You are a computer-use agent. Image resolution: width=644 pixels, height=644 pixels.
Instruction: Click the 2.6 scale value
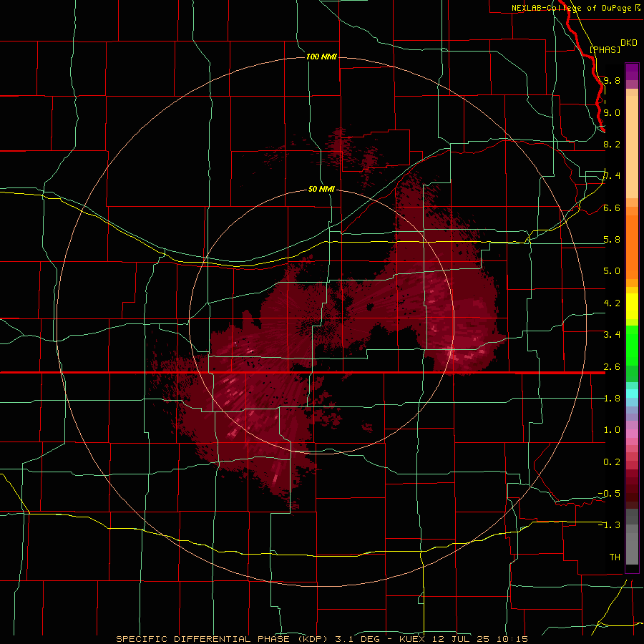(612, 367)
